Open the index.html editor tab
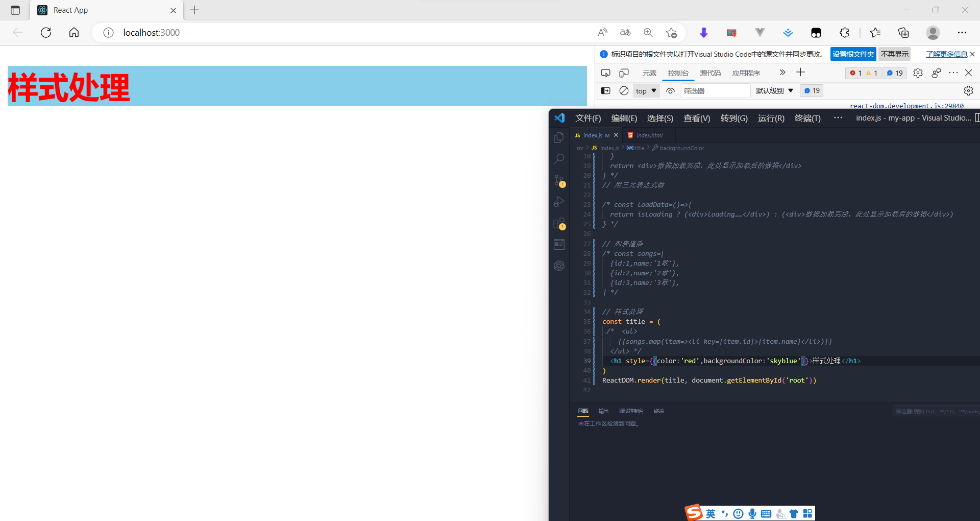Viewport: 980px width, 521px height. click(649, 135)
